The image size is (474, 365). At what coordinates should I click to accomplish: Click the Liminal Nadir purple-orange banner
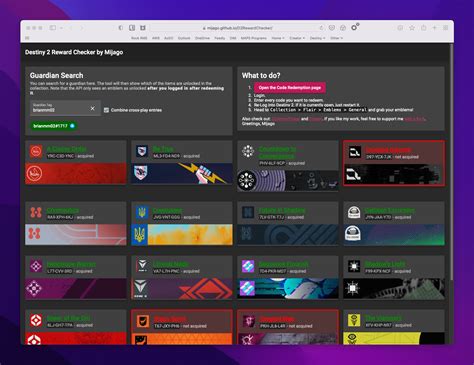[x=182, y=289]
